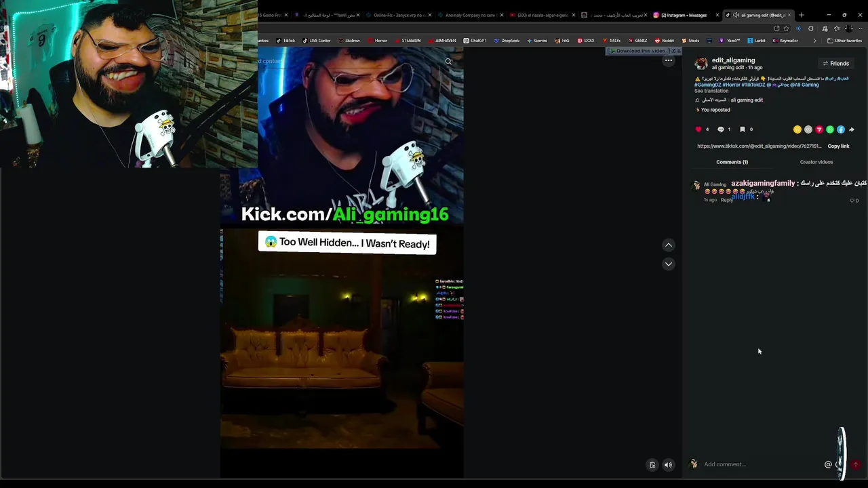Viewport: 868px width, 488px height.
Task: Go to previous video with up arrow
Action: coord(669,245)
